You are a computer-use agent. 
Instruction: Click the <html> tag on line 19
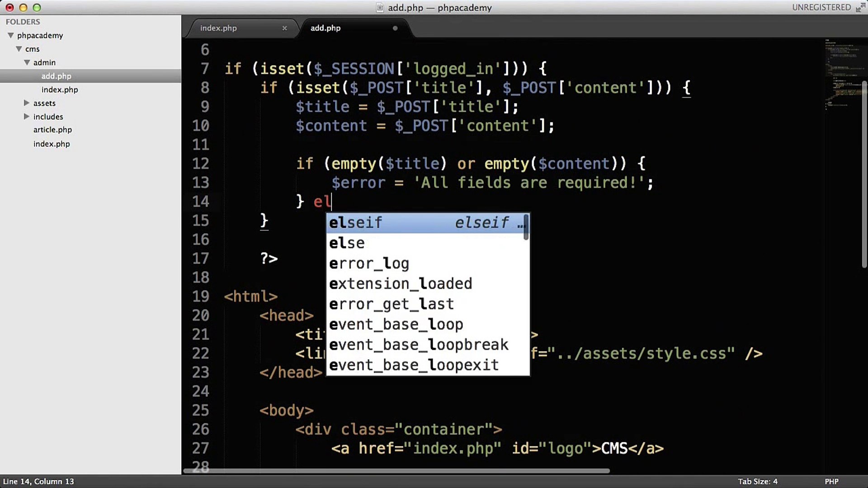point(251,296)
